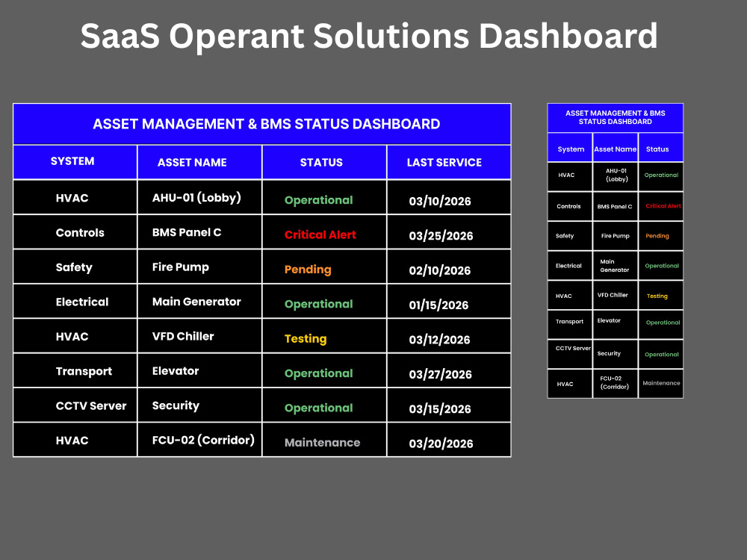Click 'Testing' status in the 03/12/2026 row
This screenshot has width=747, height=560.
[x=306, y=339]
